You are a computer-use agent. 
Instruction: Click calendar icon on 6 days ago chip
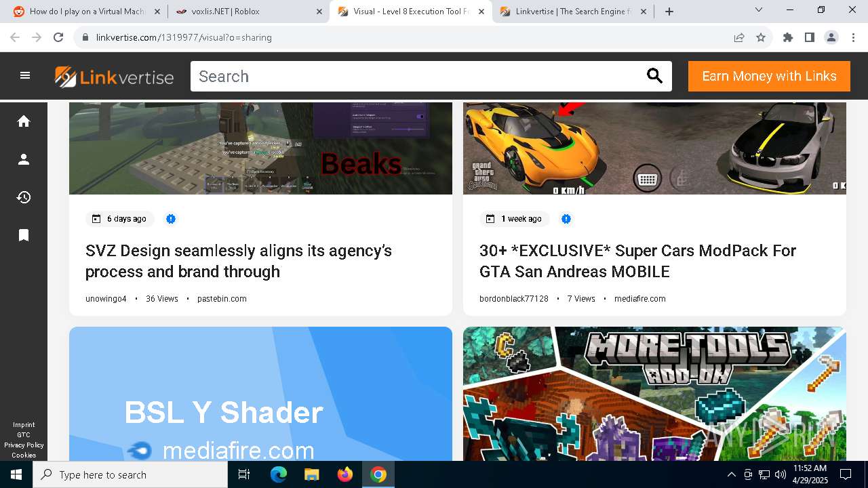96,219
